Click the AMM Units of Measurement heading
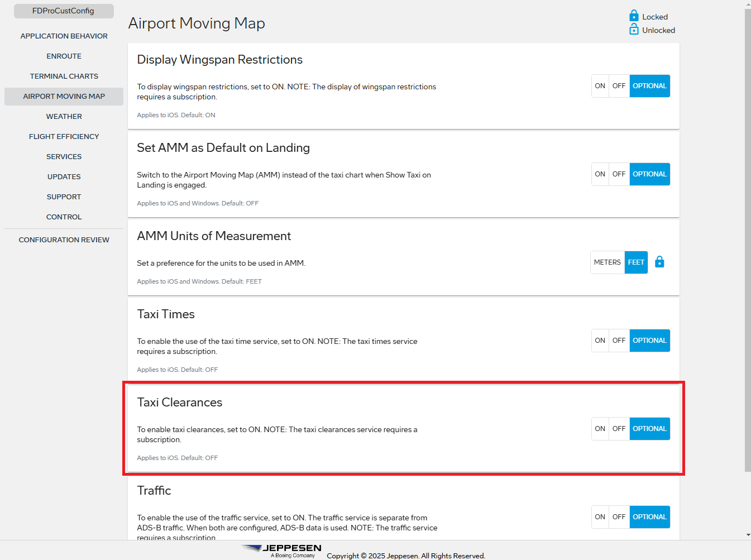This screenshot has width=751, height=560. click(214, 236)
